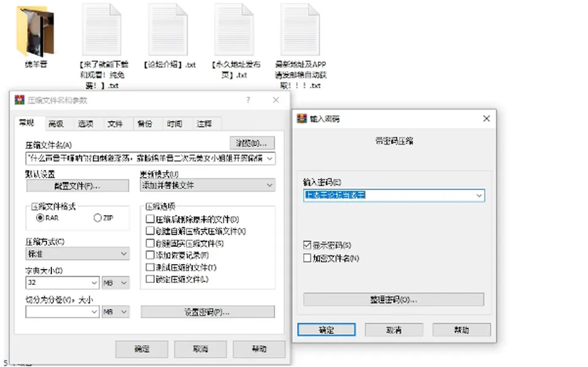Click into the 输入密码 password field
Screen dimensions: 588x367
394,195
